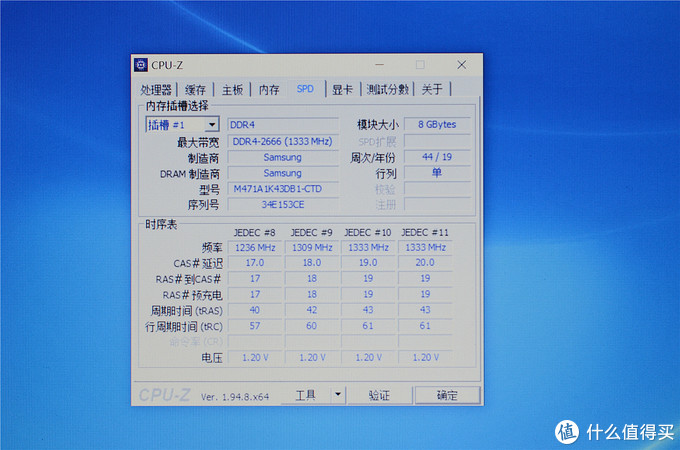The image size is (680, 450).
Task: Click the DRAM 制造商 label
Action: pyautogui.click(x=190, y=174)
